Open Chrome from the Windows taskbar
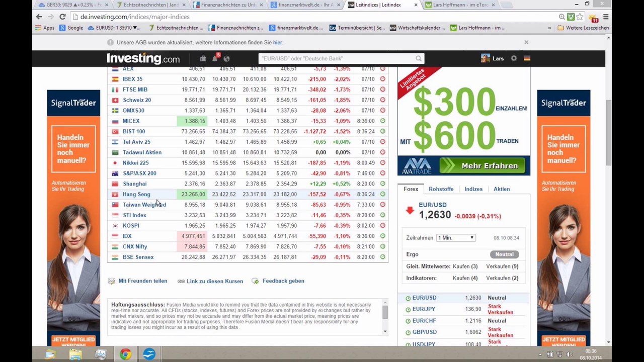This screenshot has height=362, width=644. 125,354
